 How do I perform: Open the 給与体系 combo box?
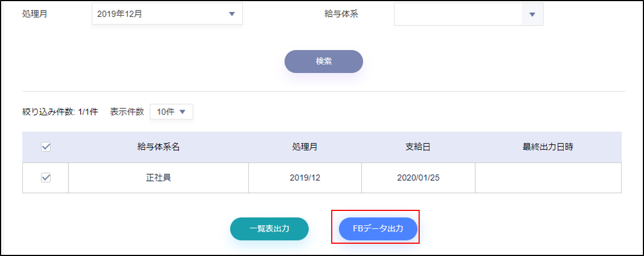(x=469, y=14)
